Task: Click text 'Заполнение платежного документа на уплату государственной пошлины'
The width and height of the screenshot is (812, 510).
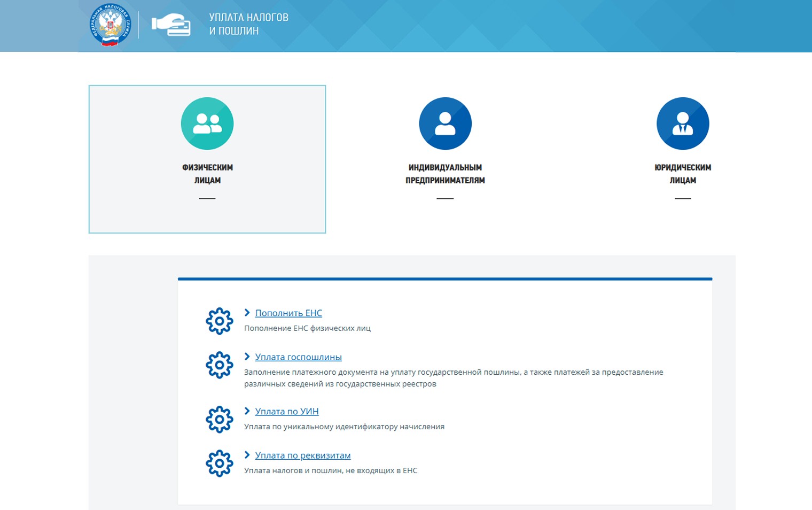Action: 382,372
